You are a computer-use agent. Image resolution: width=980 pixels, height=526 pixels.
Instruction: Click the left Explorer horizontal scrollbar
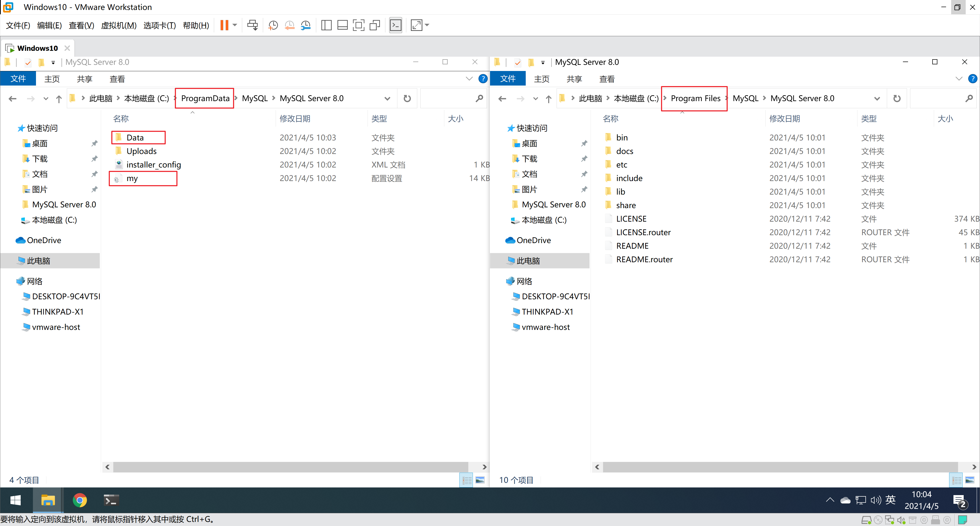(291, 467)
